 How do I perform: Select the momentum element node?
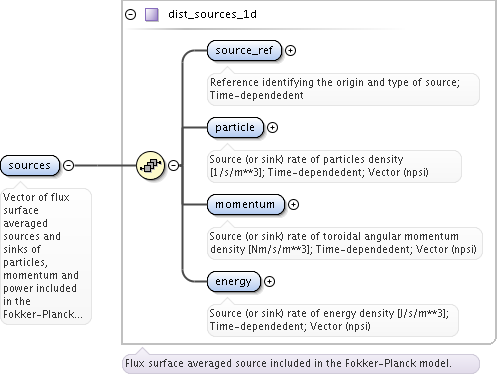pos(245,204)
